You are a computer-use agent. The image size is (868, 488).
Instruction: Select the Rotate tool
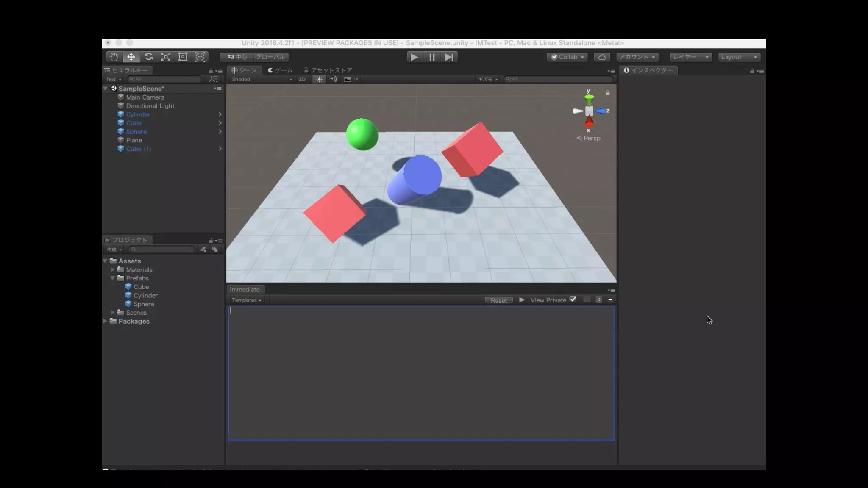pyautogui.click(x=148, y=57)
